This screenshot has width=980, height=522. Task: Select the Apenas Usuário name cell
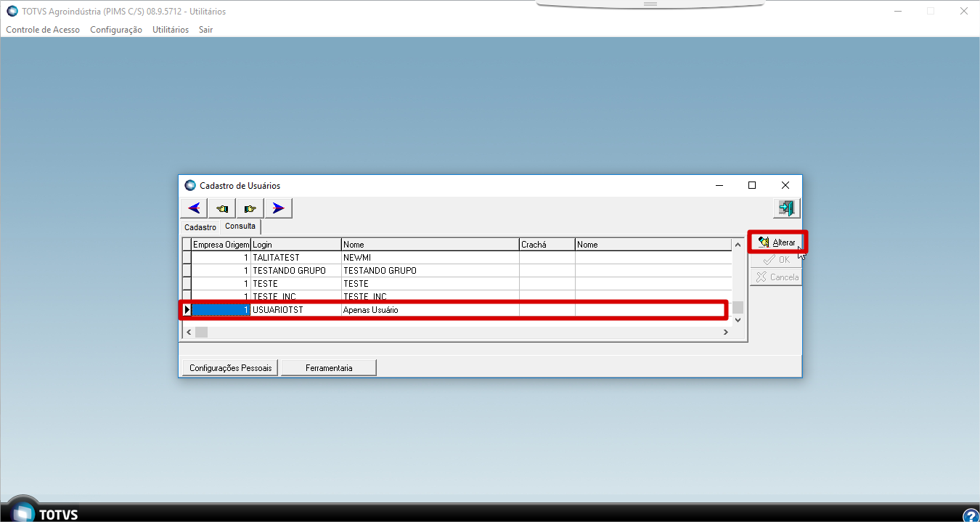point(430,310)
